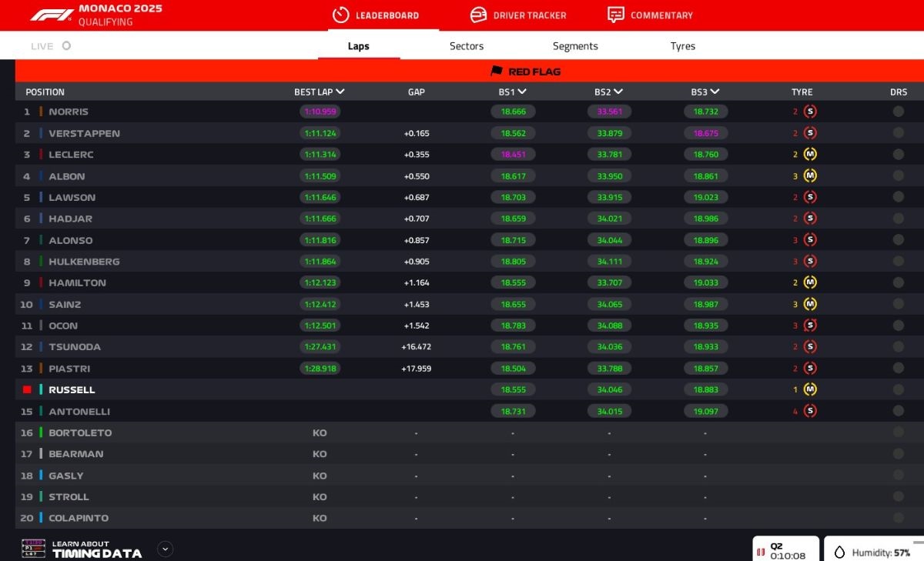
Task: Click the Leaderboard stopwatch icon
Action: coord(340,15)
